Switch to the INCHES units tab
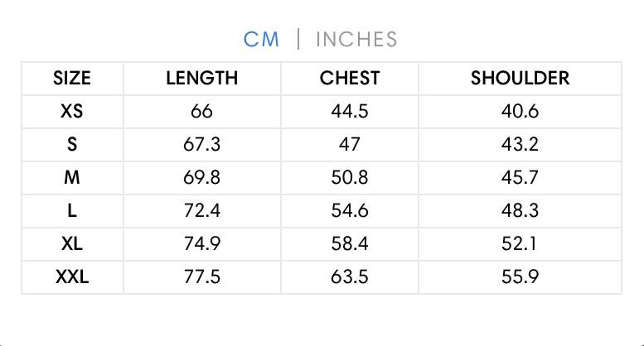Screen dimensions: 644x346 coord(356,40)
